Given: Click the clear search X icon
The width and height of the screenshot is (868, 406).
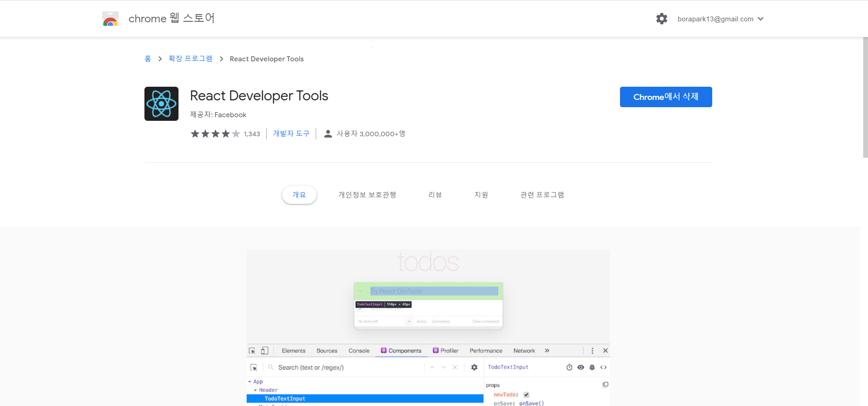Looking at the screenshot, I should pos(455,367).
